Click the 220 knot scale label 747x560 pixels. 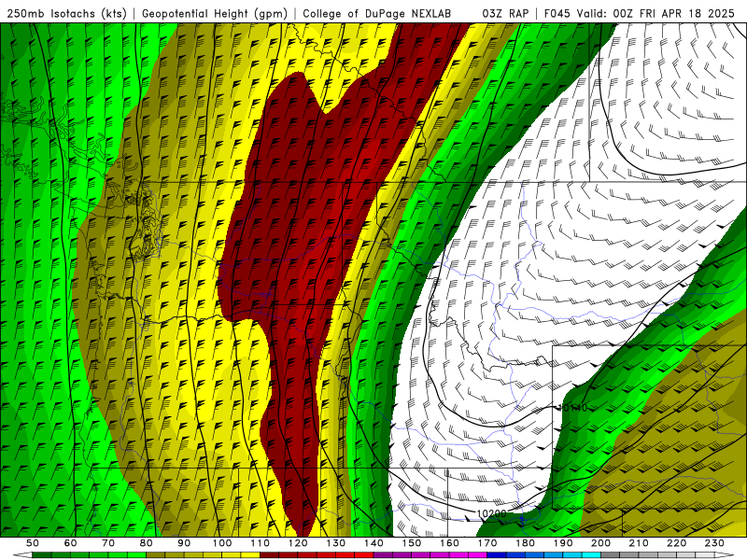coord(676,543)
